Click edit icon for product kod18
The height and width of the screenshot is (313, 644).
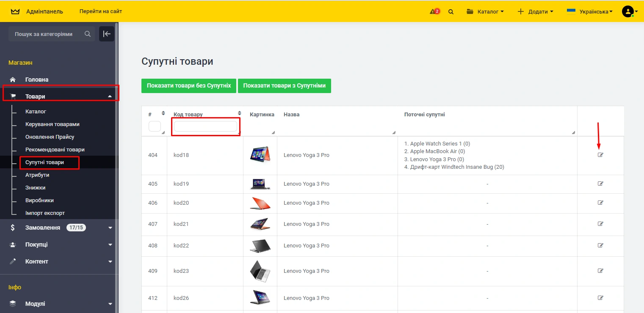click(x=600, y=155)
